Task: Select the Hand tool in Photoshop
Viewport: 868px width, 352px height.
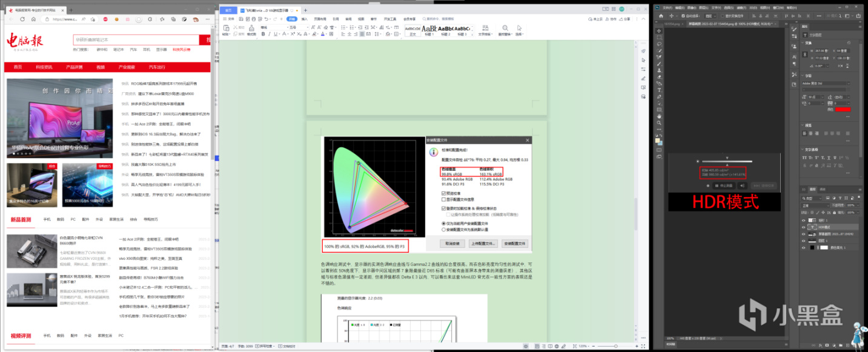Action: pyautogui.click(x=659, y=116)
